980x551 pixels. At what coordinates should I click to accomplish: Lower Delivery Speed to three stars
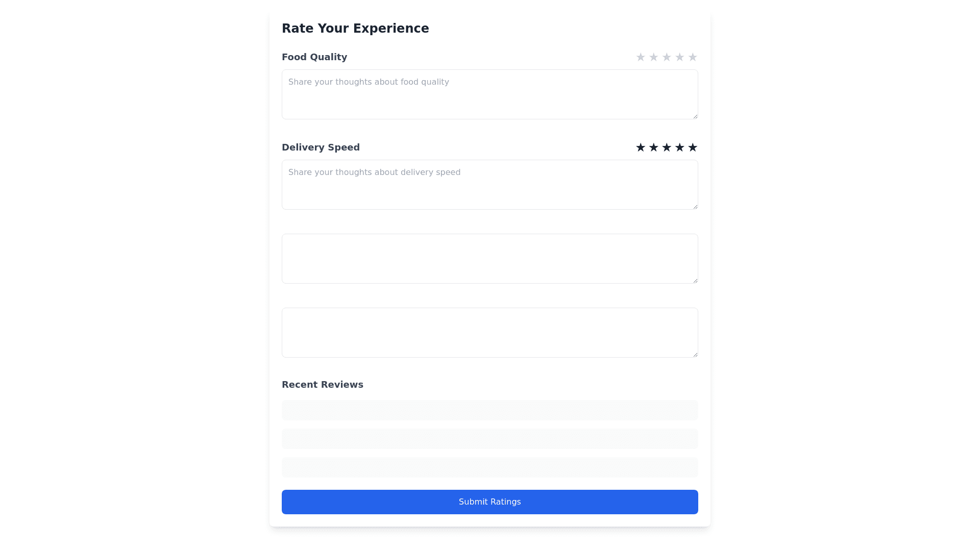(667, 147)
